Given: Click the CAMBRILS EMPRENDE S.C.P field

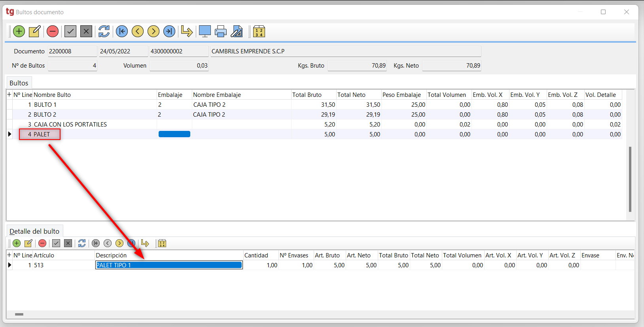Looking at the screenshot, I should [346, 51].
